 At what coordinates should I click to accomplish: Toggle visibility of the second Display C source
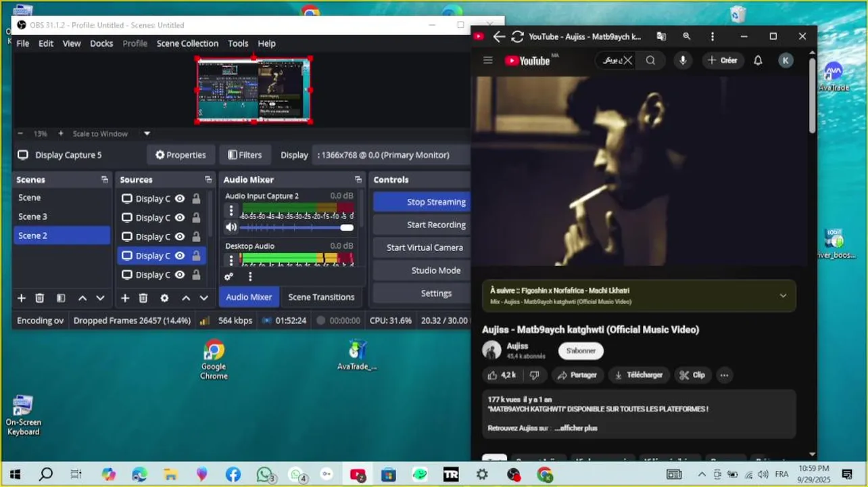pos(180,218)
